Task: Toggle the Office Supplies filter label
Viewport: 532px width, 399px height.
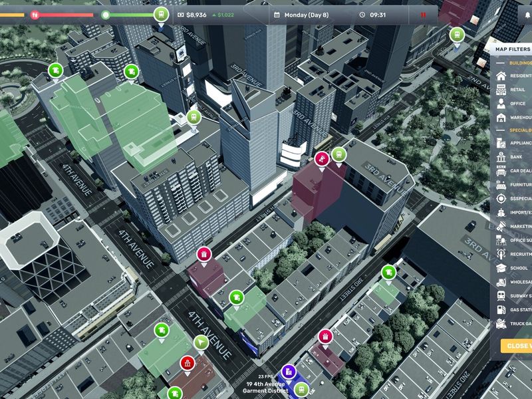Action: point(521,240)
